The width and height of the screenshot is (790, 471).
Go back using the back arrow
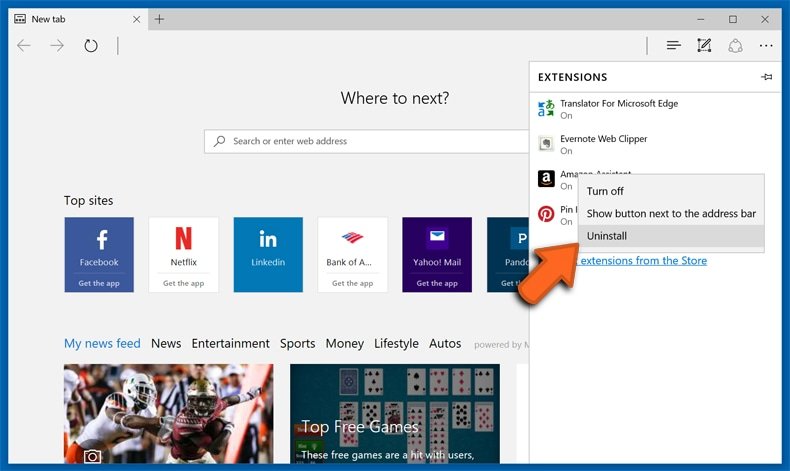[x=24, y=46]
